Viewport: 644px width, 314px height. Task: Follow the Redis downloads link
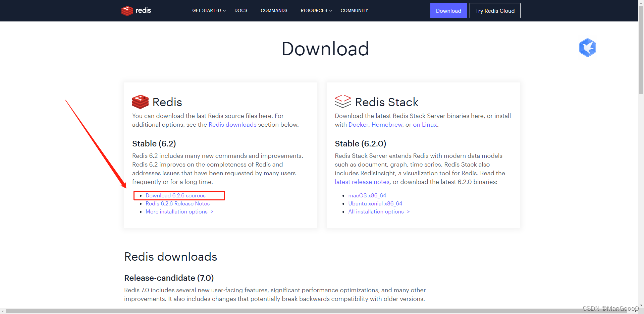coord(232,125)
